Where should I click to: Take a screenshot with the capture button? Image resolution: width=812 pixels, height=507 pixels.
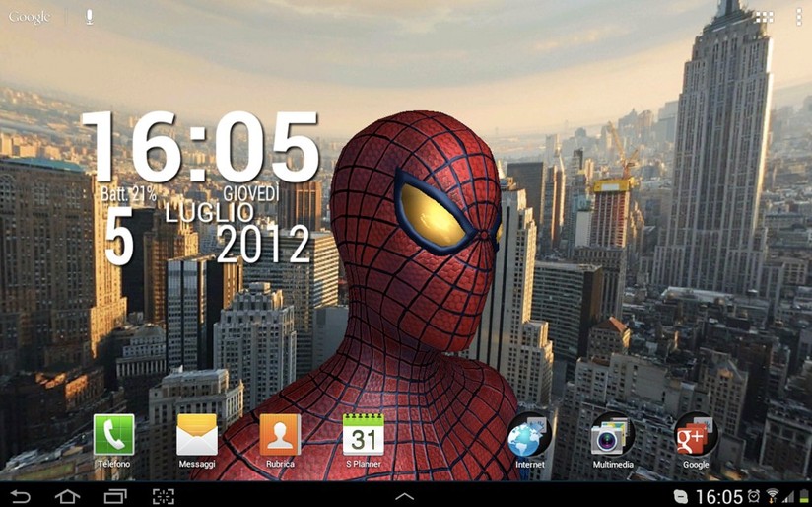click(x=164, y=496)
